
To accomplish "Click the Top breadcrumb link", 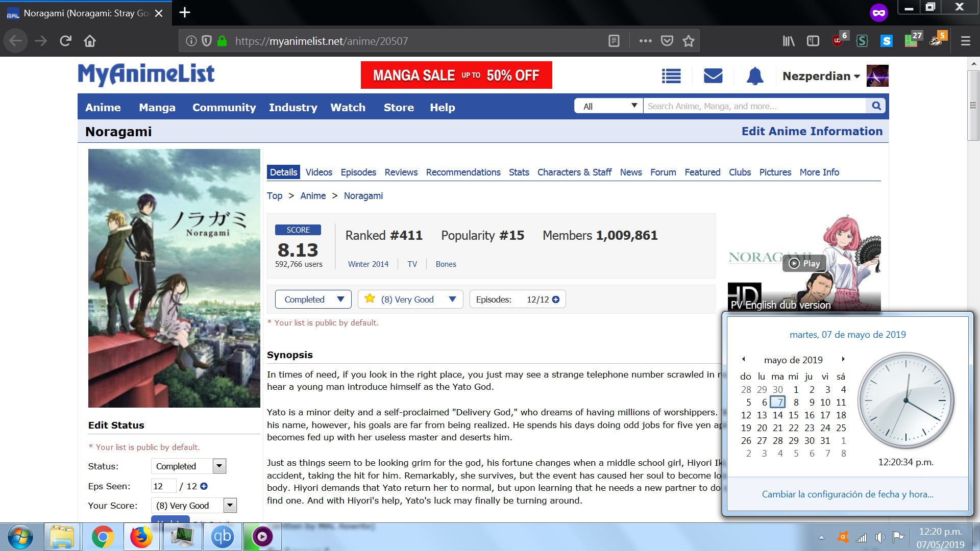I will [x=275, y=196].
